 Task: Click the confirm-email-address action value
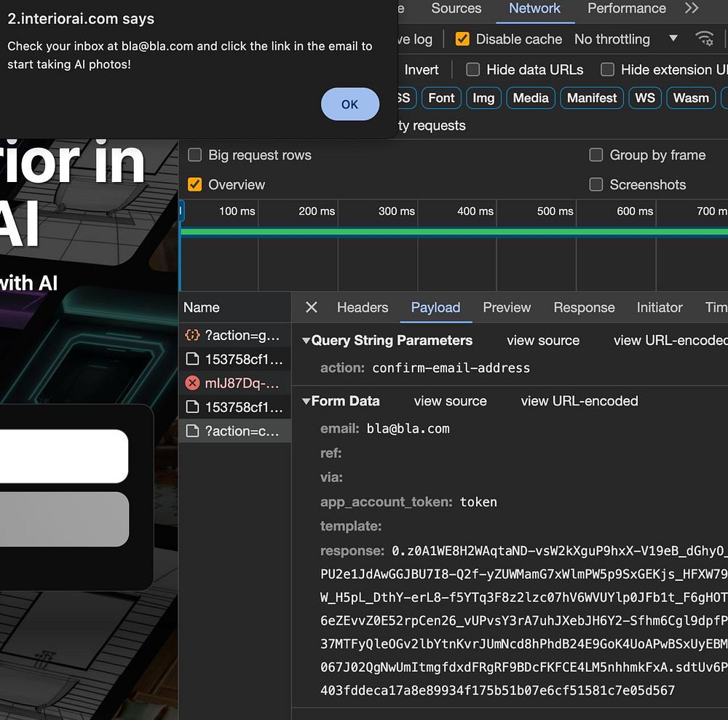[451, 368]
